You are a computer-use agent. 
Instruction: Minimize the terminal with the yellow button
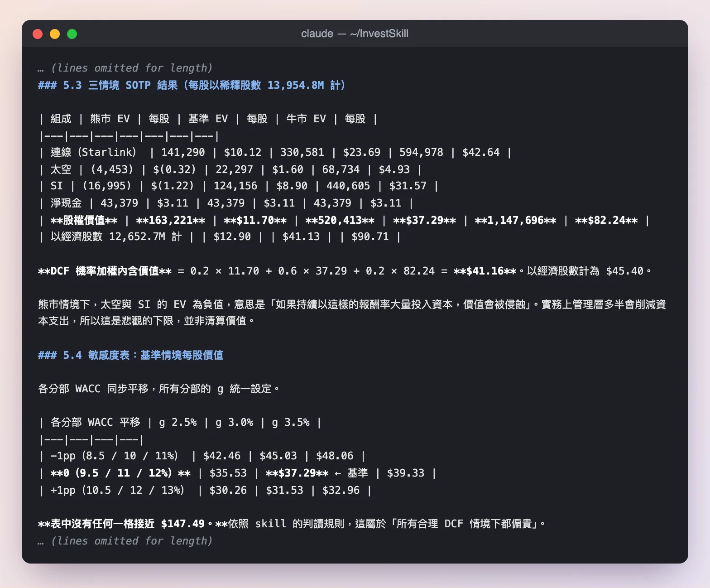click(x=55, y=34)
